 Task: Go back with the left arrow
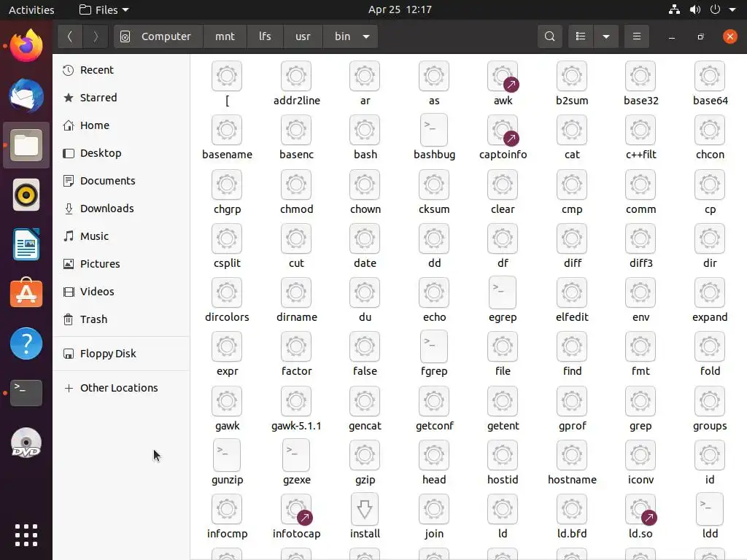click(70, 36)
